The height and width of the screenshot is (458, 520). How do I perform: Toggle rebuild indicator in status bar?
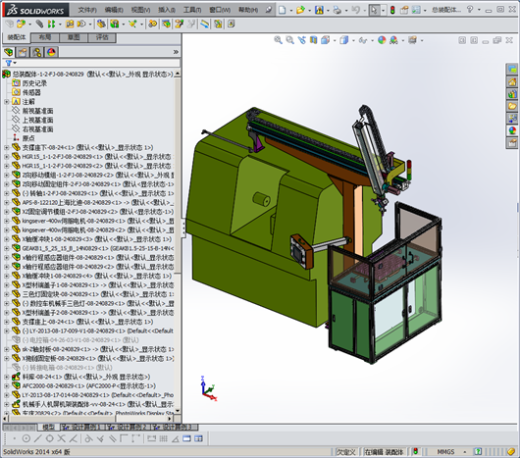(x=415, y=451)
